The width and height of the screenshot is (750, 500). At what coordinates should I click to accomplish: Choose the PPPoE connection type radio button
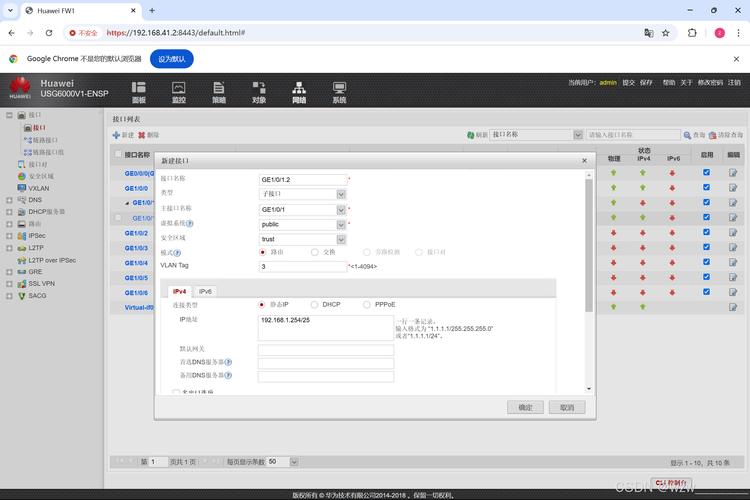(x=367, y=304)
